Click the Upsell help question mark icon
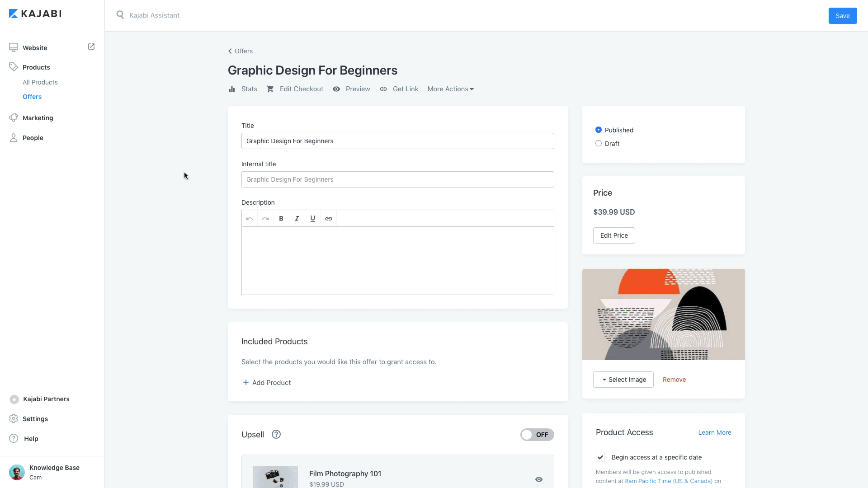The image size is (868, 488). point(276,435)
